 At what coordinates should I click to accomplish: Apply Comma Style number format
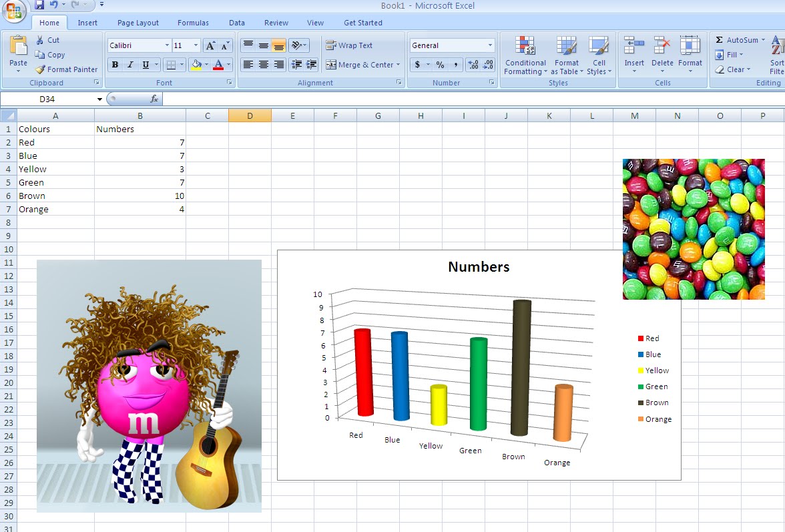[455, 65]
